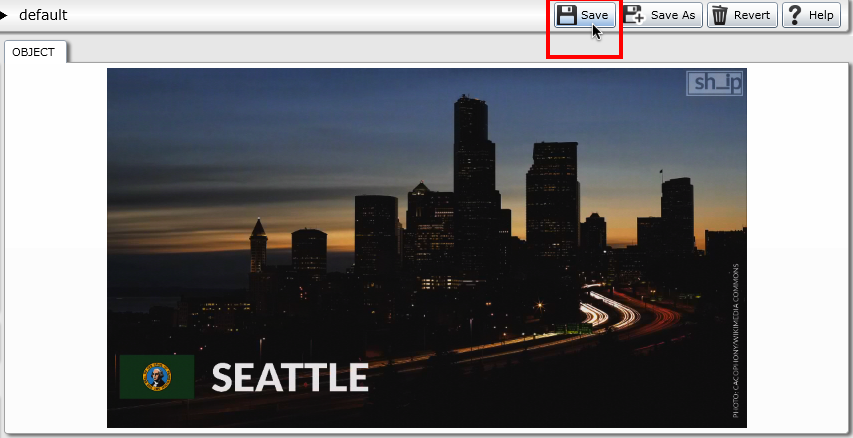
Task: Expand the default section arrow
Action: [x=4, y=16]
